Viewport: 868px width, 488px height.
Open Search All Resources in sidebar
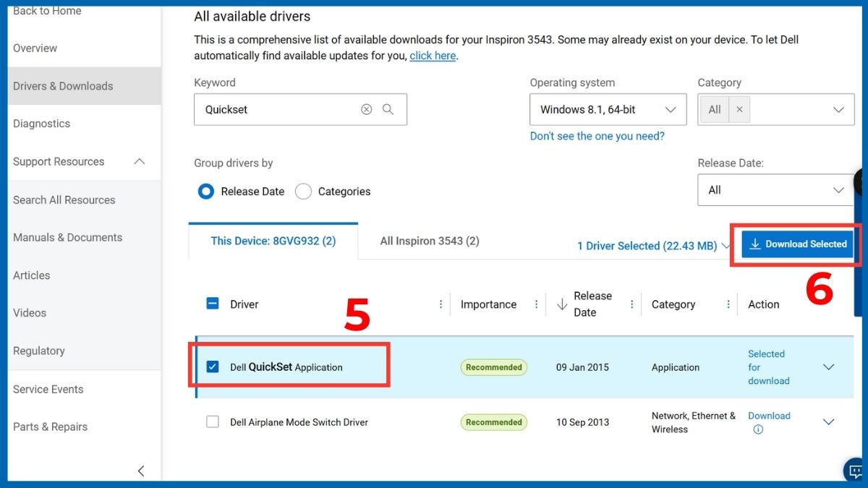tap(64, 200)
